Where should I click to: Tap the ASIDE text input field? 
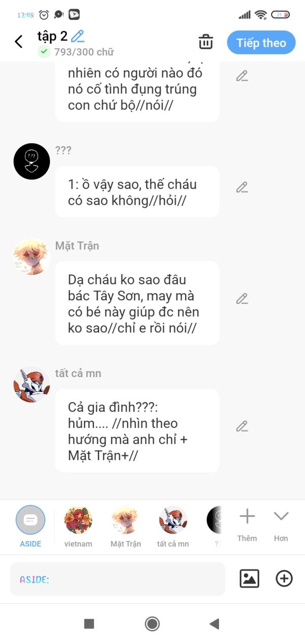tap(117, 579)
